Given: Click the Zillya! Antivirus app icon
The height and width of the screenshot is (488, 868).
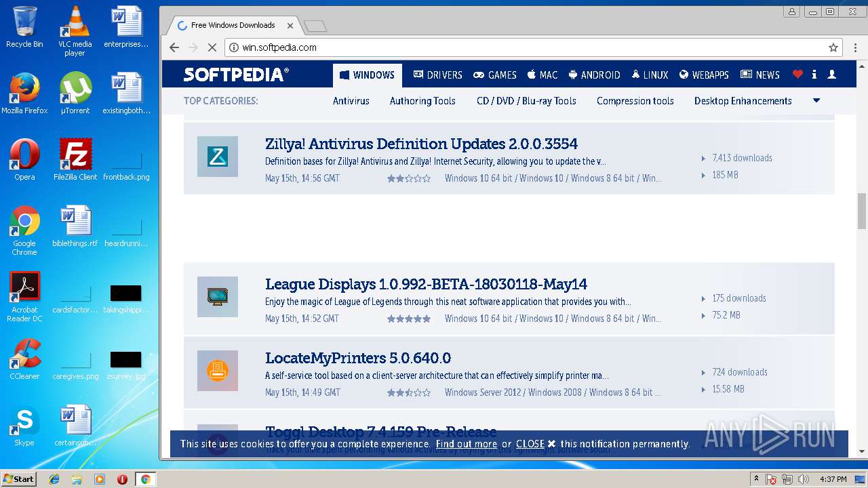Looking at the screenshot, I should click(x=218, y=157).
